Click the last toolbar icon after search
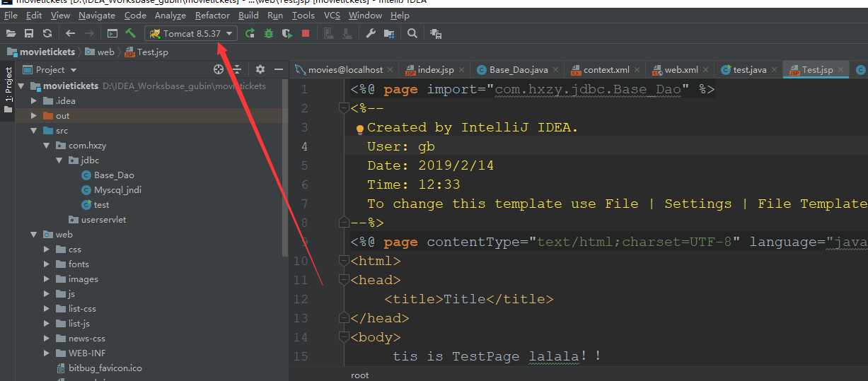The image size is (868, 381). tap(436, 33)
